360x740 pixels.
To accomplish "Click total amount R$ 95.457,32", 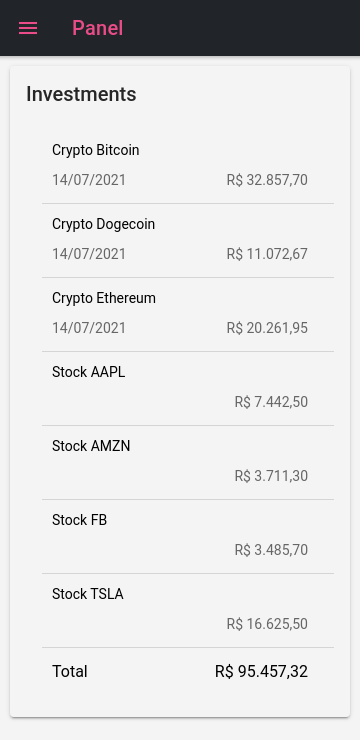I will (261, 672).
